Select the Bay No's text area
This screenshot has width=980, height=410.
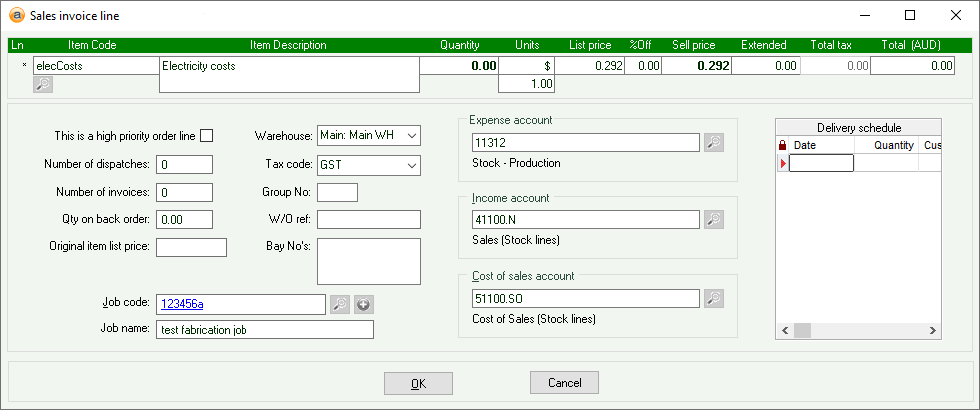pyautogui.click(x=368, y=261)
